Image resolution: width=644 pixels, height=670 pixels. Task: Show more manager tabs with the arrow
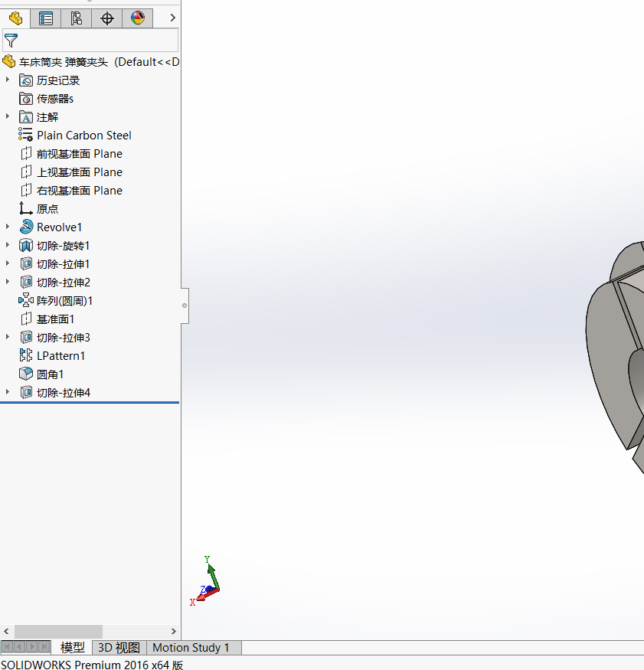(x=172, y=18)
